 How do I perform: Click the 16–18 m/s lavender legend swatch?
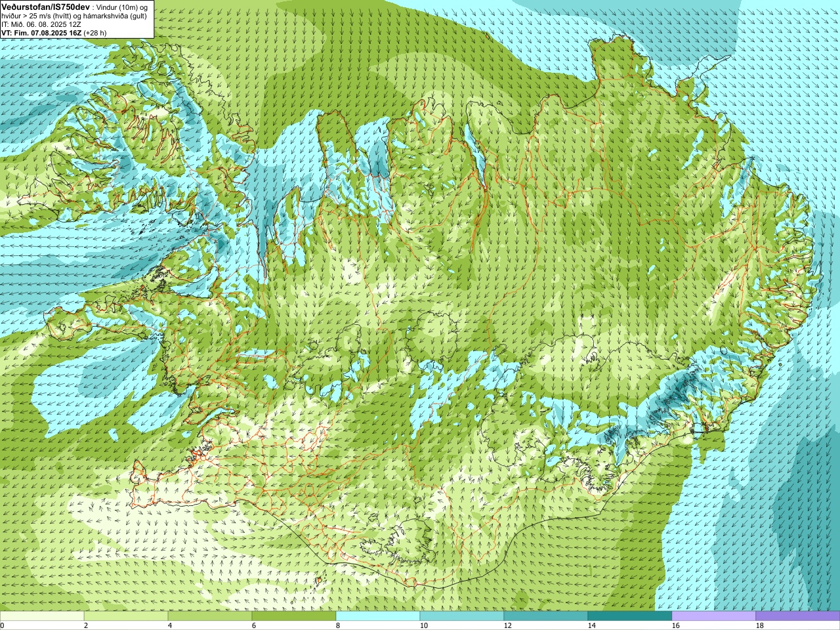(x=714, y=616)
